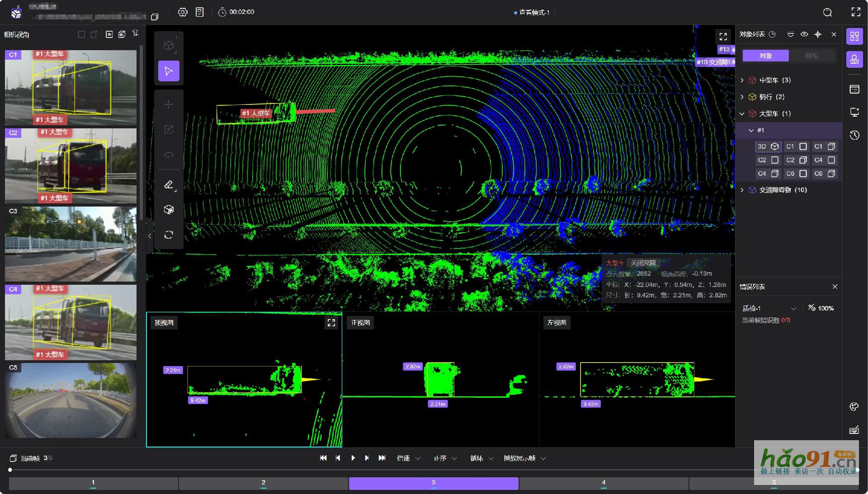Play the frame sequence
868x494 pixels.
click(x=353, y=458)
